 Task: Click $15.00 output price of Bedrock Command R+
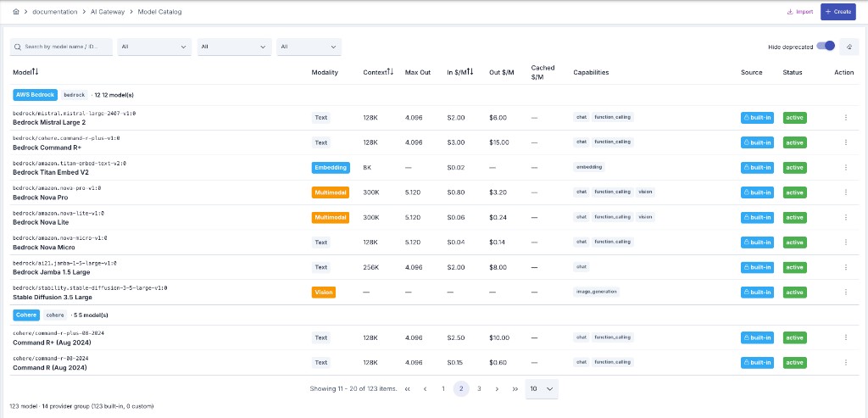499,142
